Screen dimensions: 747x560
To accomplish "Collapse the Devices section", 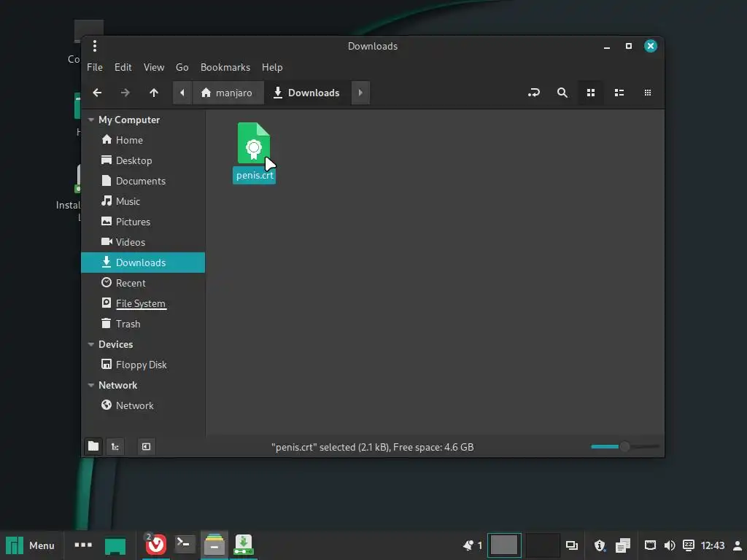I will tap(91, 344).
